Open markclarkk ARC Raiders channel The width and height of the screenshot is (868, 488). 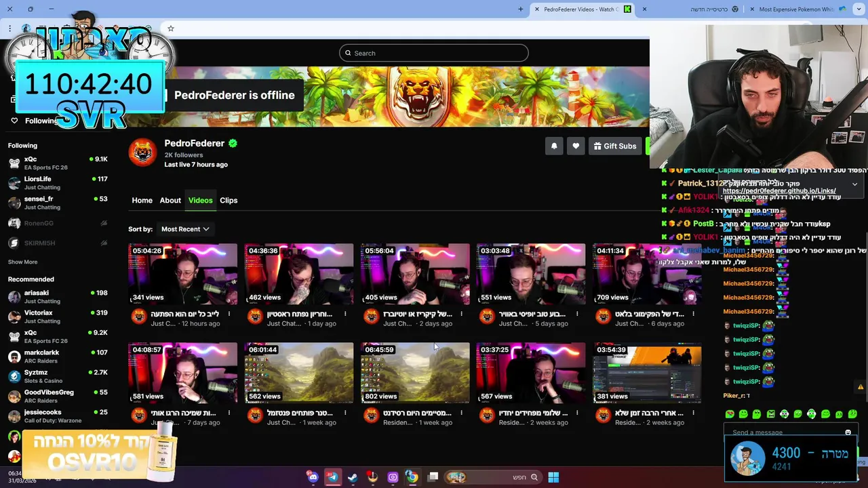pos(58,357)
